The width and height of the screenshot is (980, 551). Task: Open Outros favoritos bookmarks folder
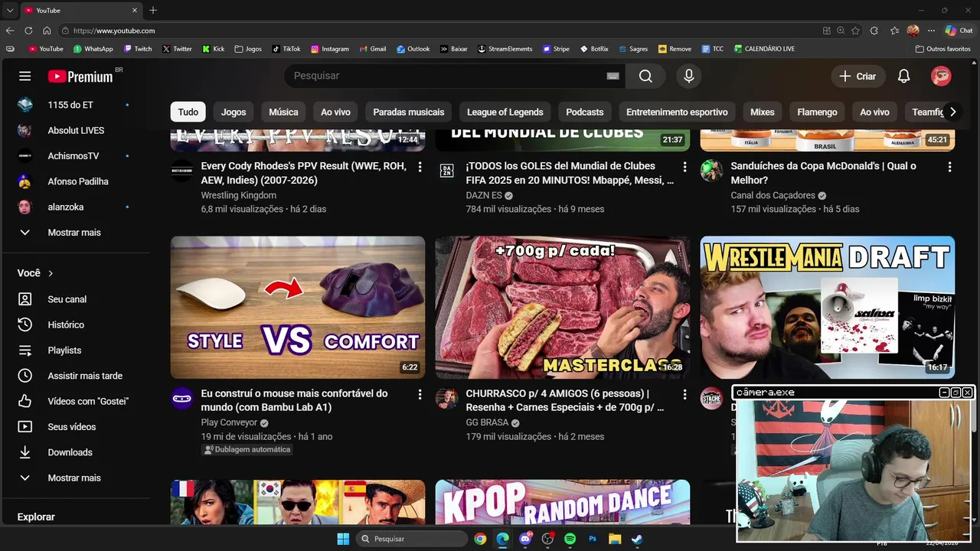[943, 49]
